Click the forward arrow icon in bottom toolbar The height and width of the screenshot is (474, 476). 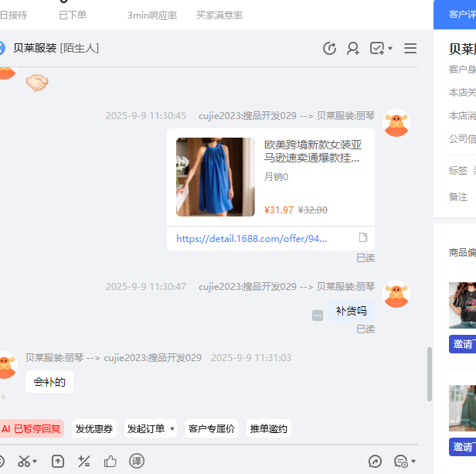tap(376, 462)
